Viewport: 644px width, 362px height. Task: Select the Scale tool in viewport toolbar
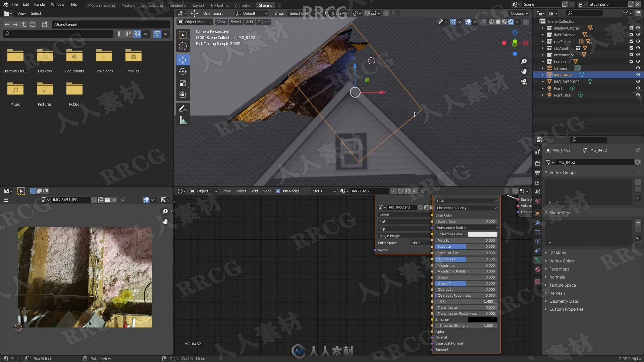(183, 83)
